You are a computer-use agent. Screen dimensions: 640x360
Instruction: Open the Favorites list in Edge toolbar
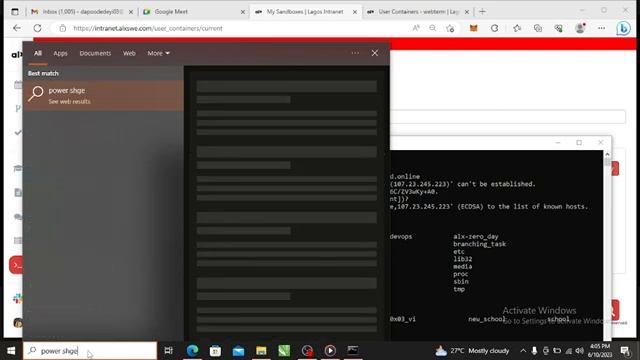pos(517,28)
